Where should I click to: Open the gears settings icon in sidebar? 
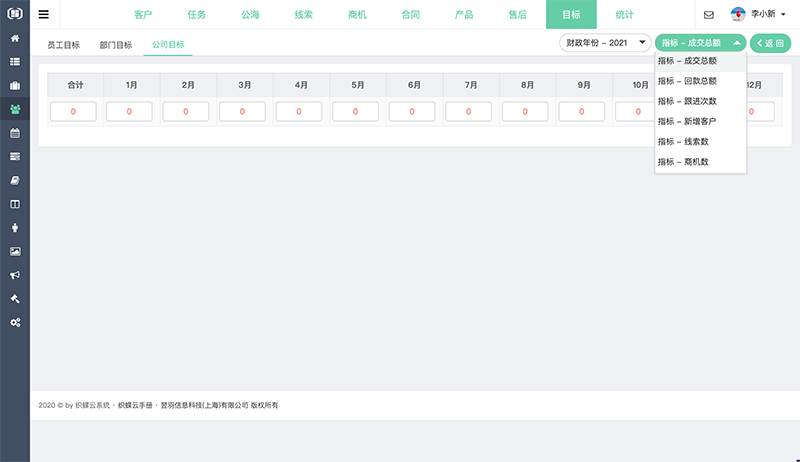pyautogui.click(x=15, y=322)
